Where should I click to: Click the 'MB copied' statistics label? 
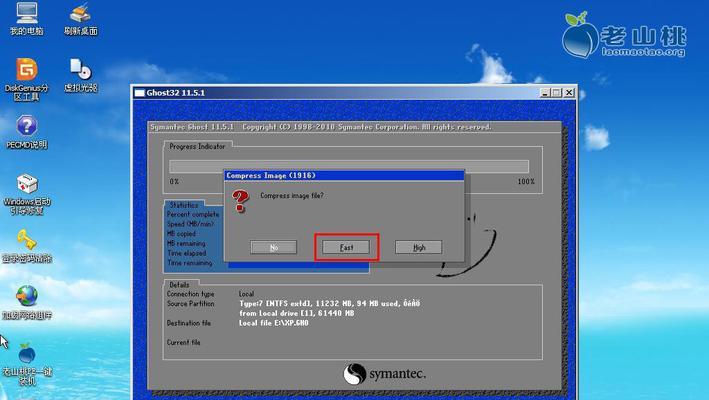tap(181, 234)
